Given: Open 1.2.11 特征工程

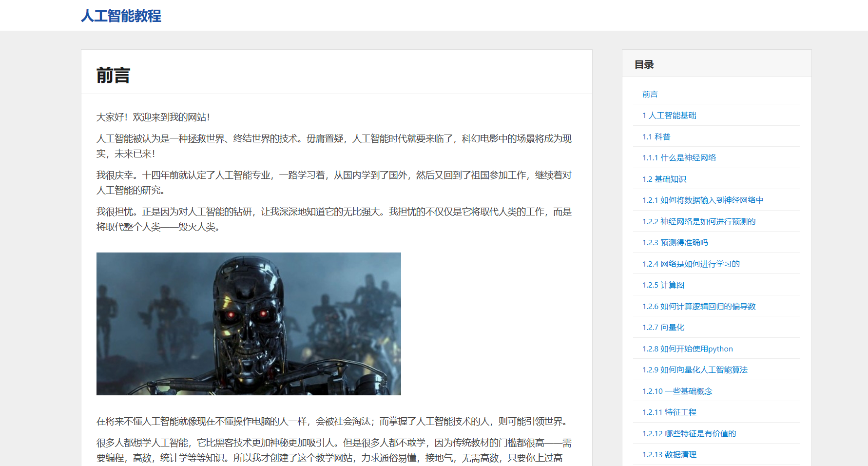Looking at the screenshot, I should pos(669,412).
